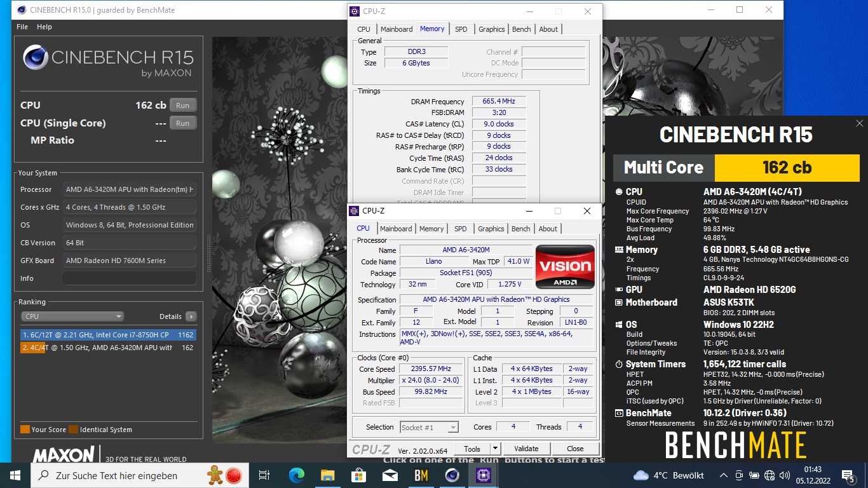
Task: Run the CPU (Single Core) test
Action: click(183, 123)
